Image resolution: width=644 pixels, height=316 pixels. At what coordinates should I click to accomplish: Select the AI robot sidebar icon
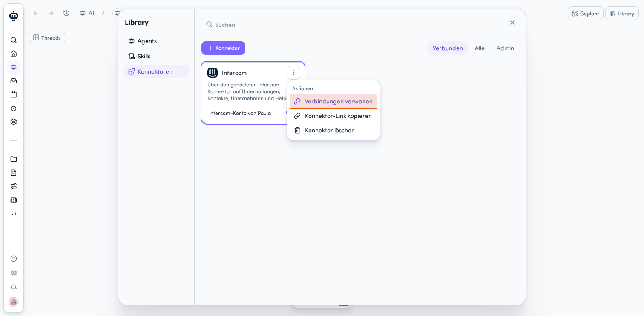tap(14, 67)
